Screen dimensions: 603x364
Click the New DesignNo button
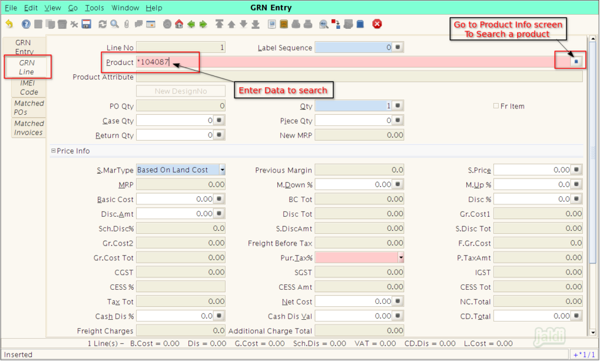tap(181, 91)
